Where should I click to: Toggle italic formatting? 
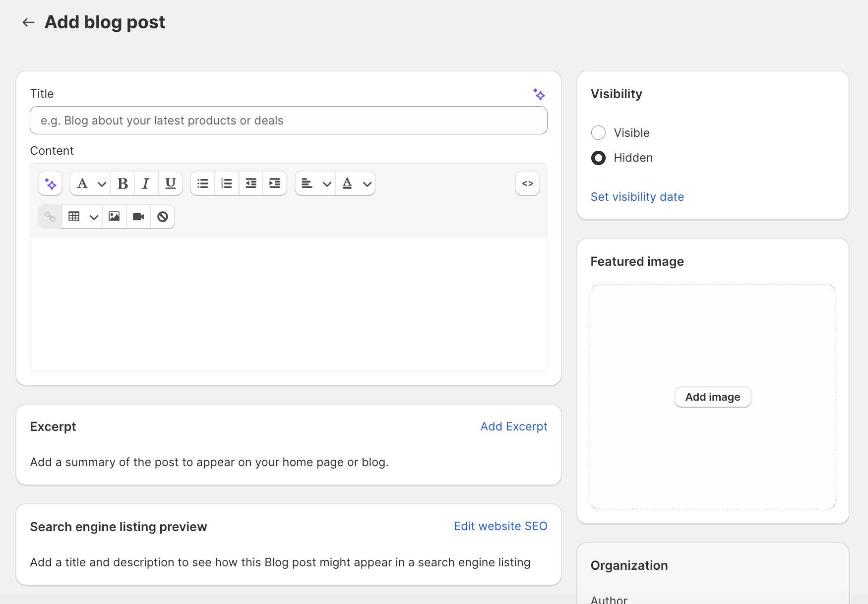146,183
